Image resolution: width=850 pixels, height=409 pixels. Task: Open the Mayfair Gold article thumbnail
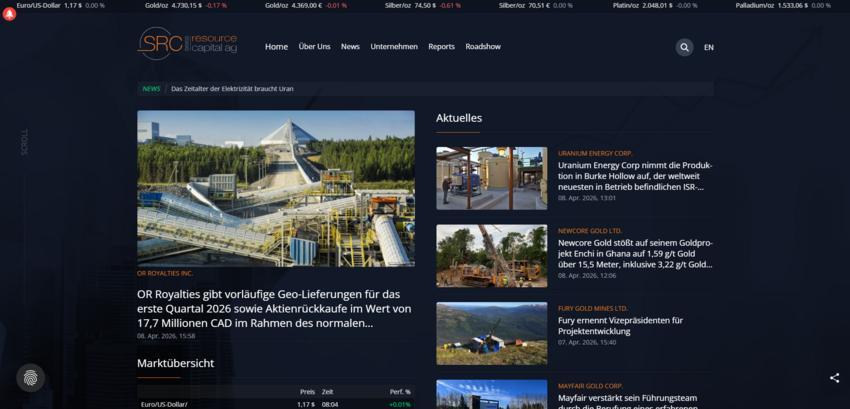click(x=492, y=394)
